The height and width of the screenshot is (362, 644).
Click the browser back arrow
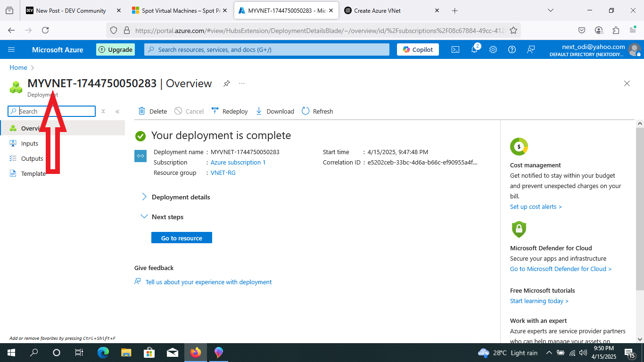tap(12, 30)
